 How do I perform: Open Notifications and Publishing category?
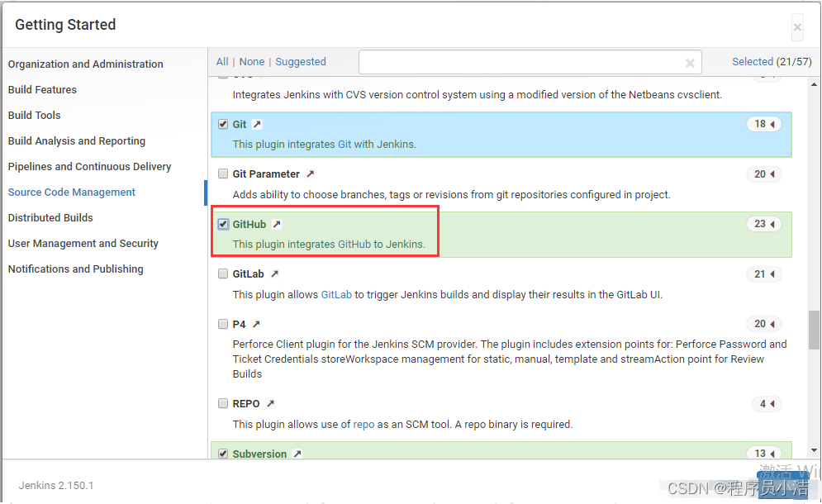[x=75, y=269]
